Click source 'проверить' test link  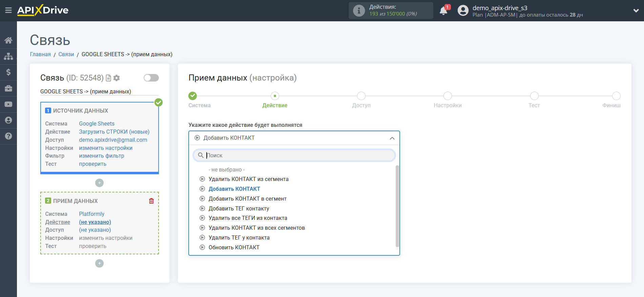click(92, 164)
